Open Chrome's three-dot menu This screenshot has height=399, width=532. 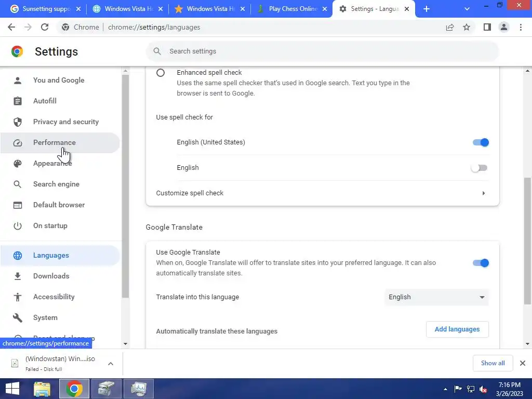click(521, 27)
